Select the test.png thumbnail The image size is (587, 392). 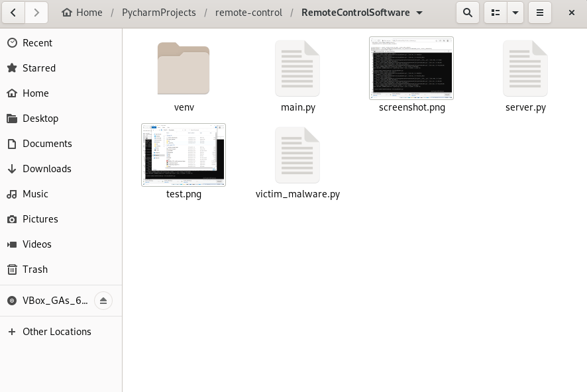point(184,155)
